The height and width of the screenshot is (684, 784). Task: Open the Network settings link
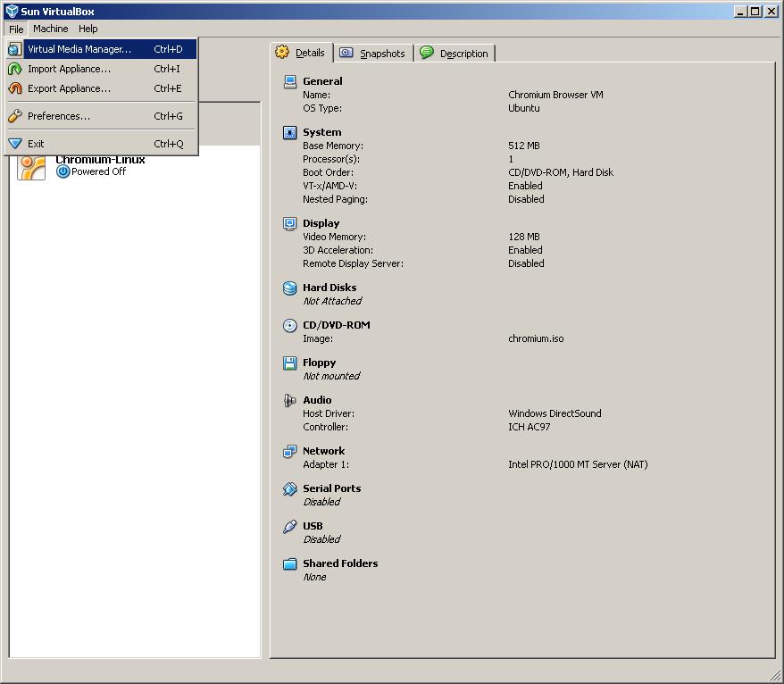[323, 451]
